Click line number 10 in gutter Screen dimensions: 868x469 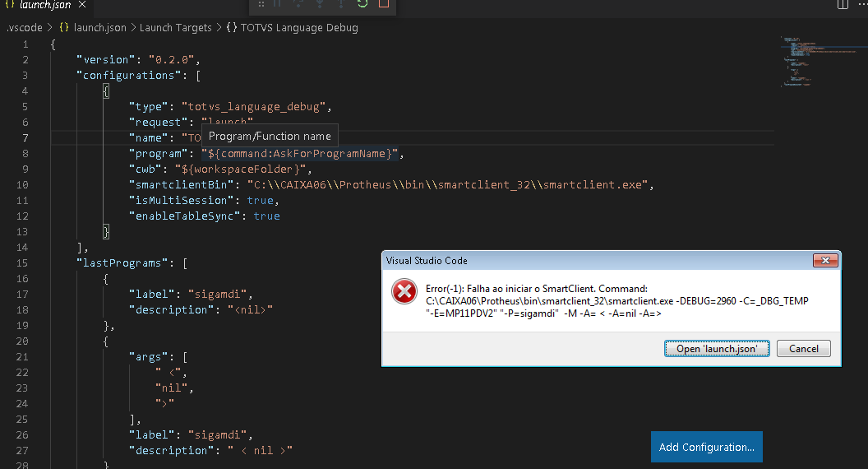pyautogui.click(x=22, y=184)
